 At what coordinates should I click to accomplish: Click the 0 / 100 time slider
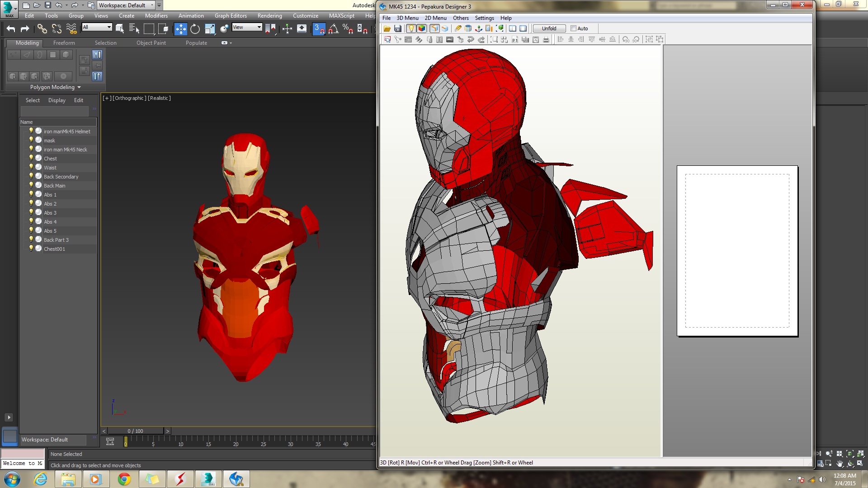pos(135,431)
